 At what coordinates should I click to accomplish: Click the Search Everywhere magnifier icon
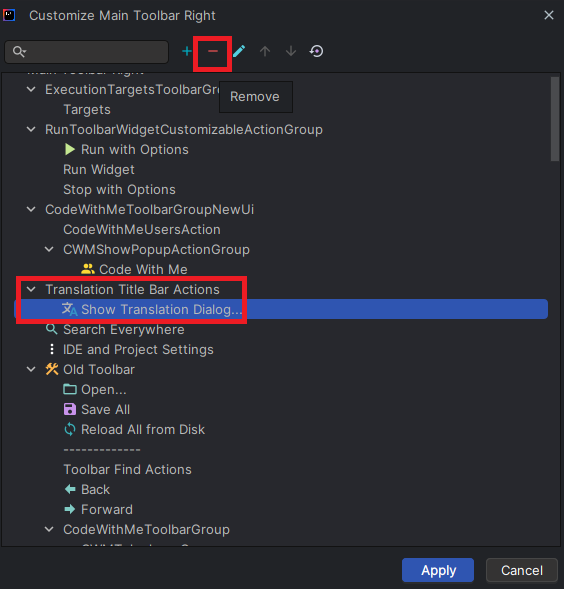[51, 329]
